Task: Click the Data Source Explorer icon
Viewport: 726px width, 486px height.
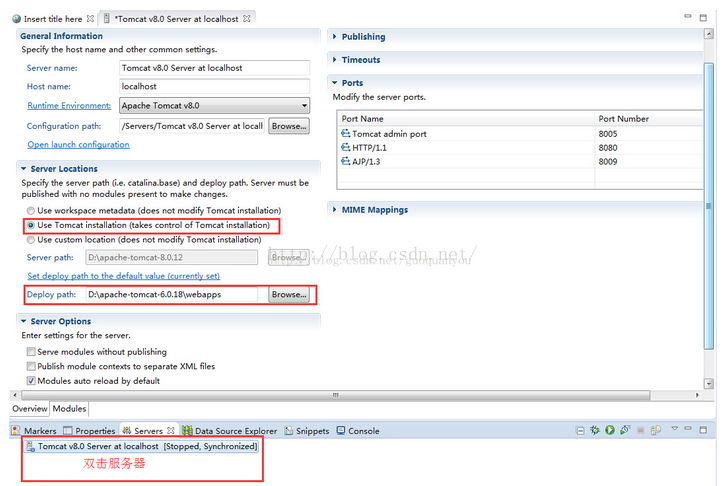Action: tap(187, 430)
